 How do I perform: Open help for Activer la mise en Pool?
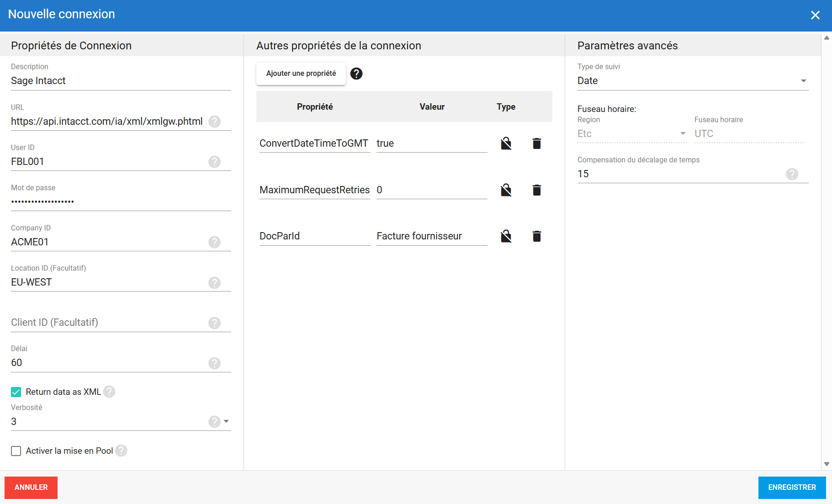click(121, 451)
